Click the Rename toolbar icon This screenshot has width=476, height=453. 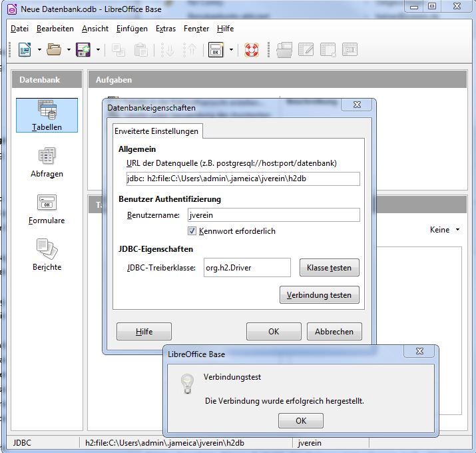pyautogui.click(x=350, y=49)
